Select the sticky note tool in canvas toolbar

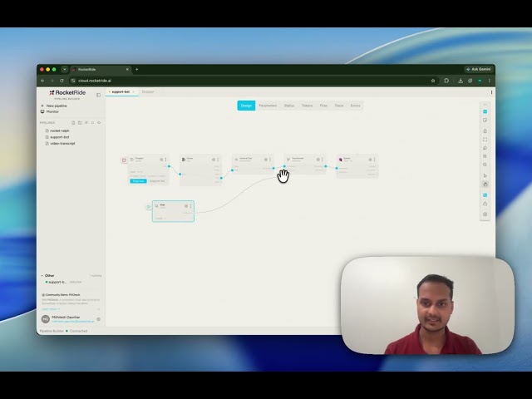pos(485,121)
